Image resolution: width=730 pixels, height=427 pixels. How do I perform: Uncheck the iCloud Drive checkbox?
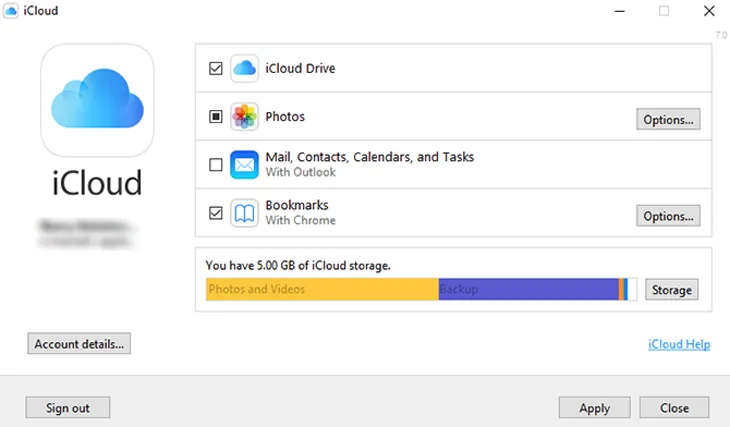click(216, 69)
